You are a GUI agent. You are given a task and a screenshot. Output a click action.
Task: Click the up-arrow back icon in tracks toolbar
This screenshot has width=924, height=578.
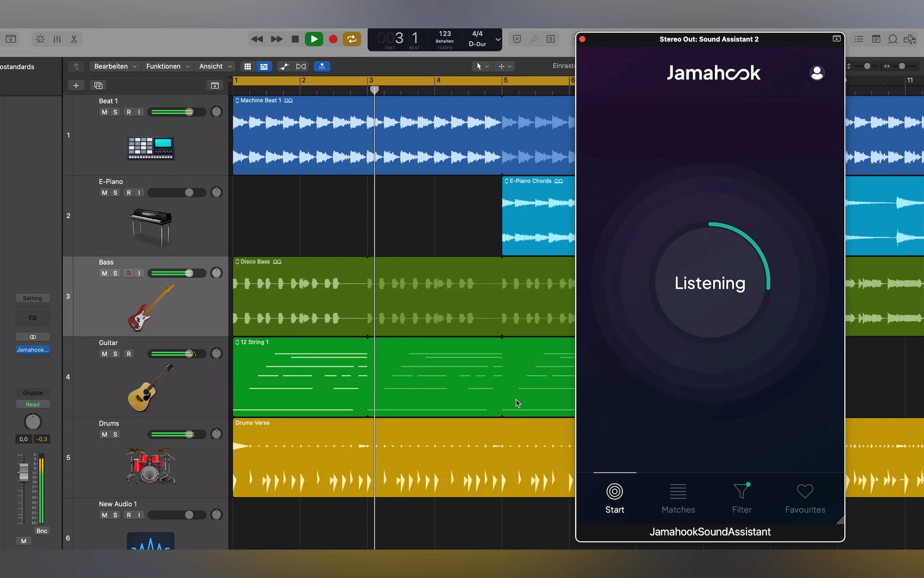[x=76, y=67]
